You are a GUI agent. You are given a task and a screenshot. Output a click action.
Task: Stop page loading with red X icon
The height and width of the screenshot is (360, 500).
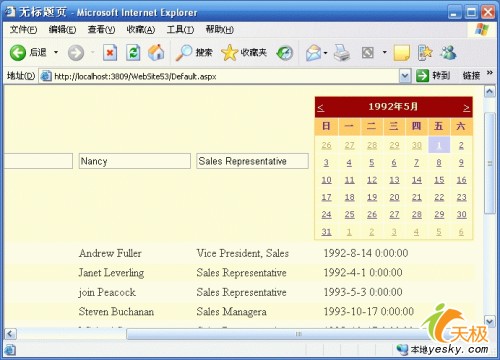click(x=110, y=53)
